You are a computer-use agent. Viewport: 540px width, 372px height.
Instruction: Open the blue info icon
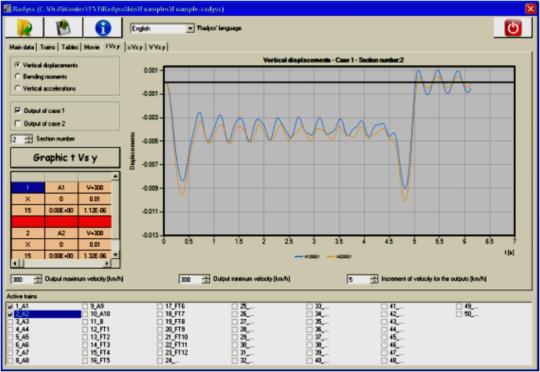tap(103, 28)
